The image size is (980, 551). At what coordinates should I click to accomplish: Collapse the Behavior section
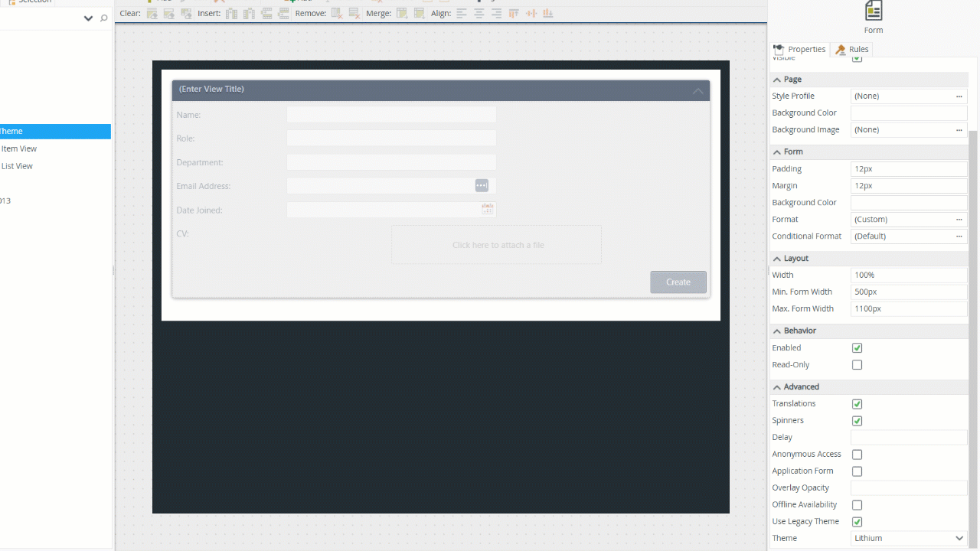777,331
